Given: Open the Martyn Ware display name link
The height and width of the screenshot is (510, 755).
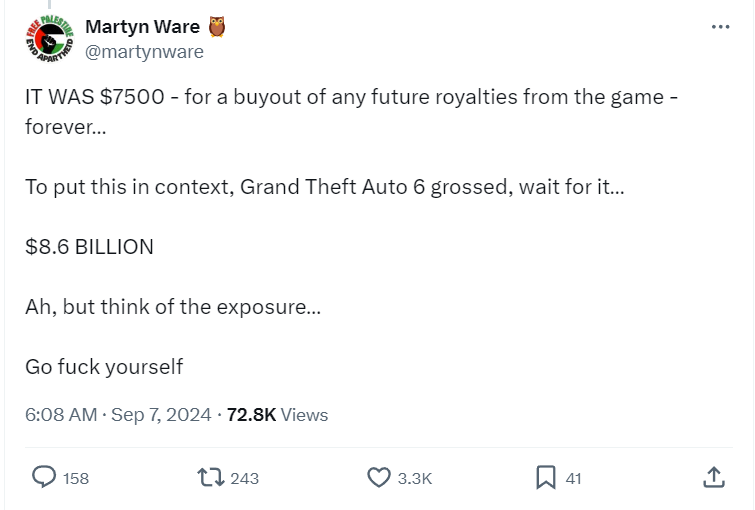Looking at the screenshot, I should [143, 27].
